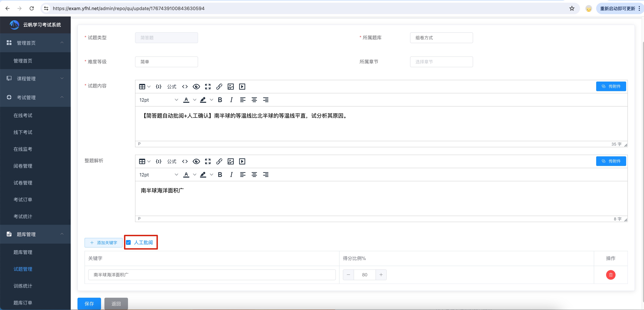644x310 pixels.
Task: Upload attachment with 传附件 for 试题内容
Action: tap(611, 86)
